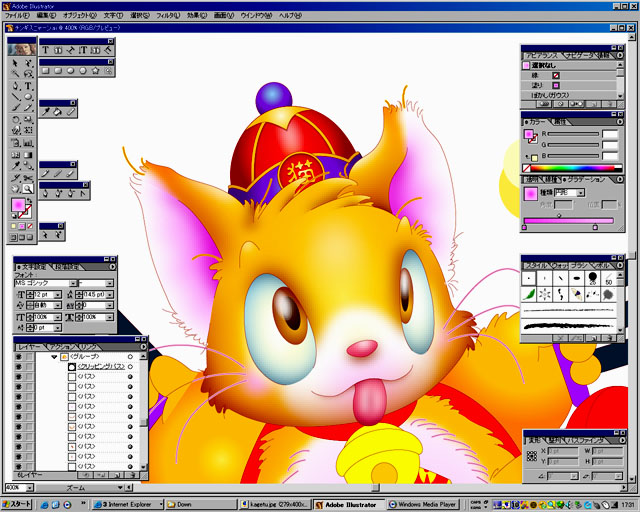640x512 pixels.
Task: Switch to standard screen mode button
Action: tap(13, 237)
